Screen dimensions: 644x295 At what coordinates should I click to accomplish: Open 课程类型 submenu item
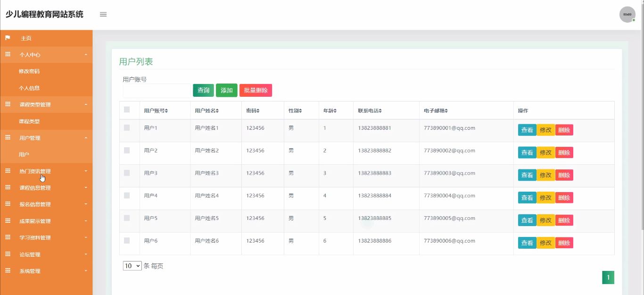point(29,121)
